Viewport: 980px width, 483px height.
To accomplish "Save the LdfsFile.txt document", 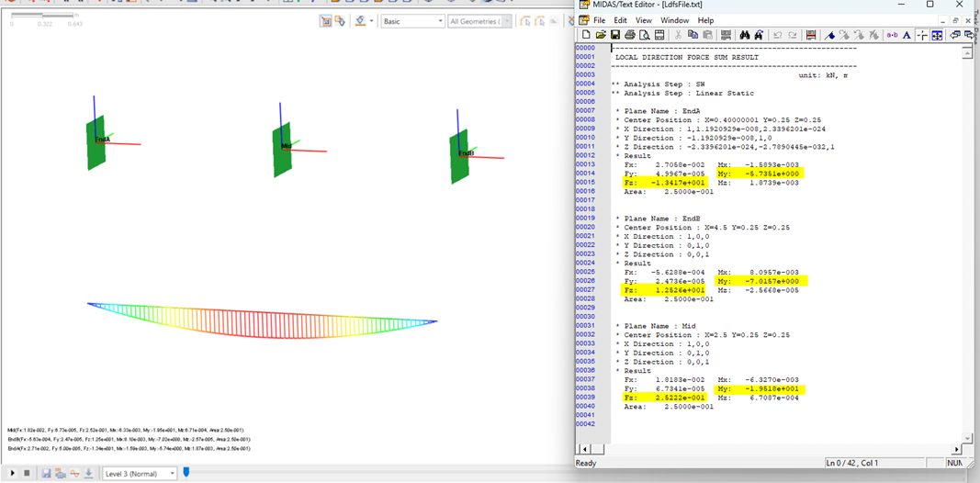I will coord(615,35).
